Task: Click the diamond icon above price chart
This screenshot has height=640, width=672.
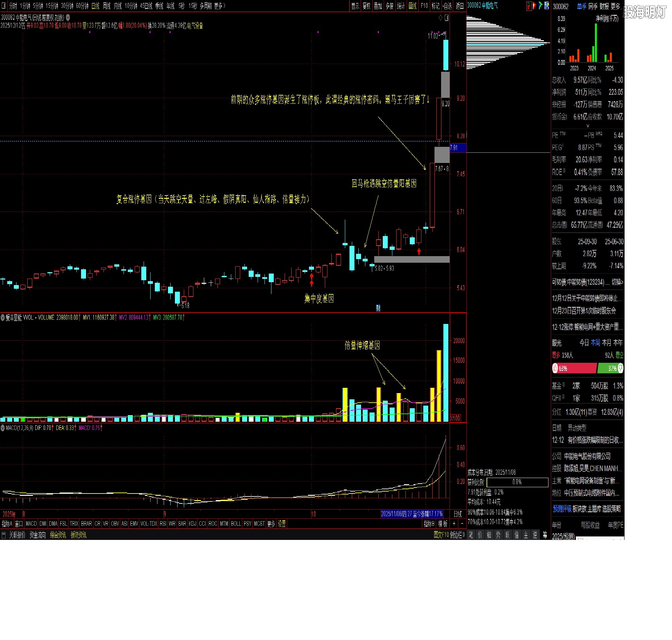Action: click(x=440, y=17)
